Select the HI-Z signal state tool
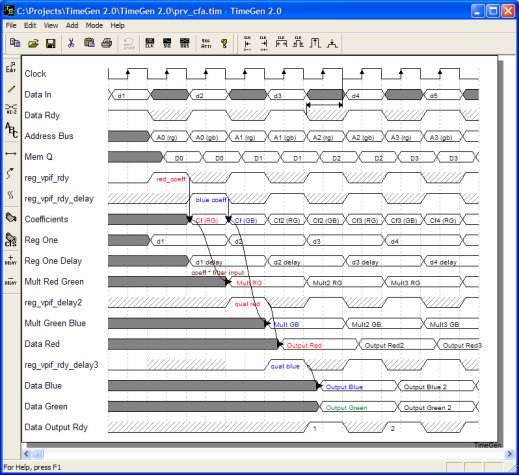519x475 pixels. coord(11,109)
